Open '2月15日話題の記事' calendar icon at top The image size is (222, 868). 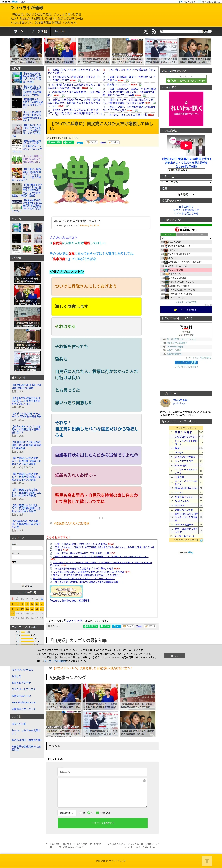(x=200, y=2)
